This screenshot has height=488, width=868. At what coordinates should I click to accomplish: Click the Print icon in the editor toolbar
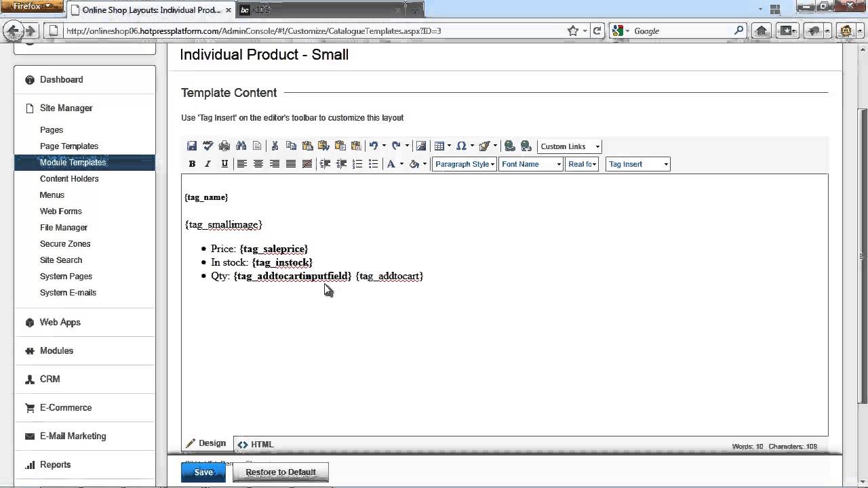point(224,146)
